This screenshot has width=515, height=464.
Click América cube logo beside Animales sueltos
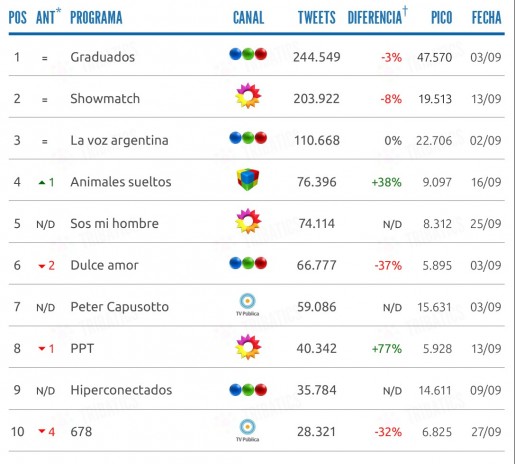click(x=248, y=179)
